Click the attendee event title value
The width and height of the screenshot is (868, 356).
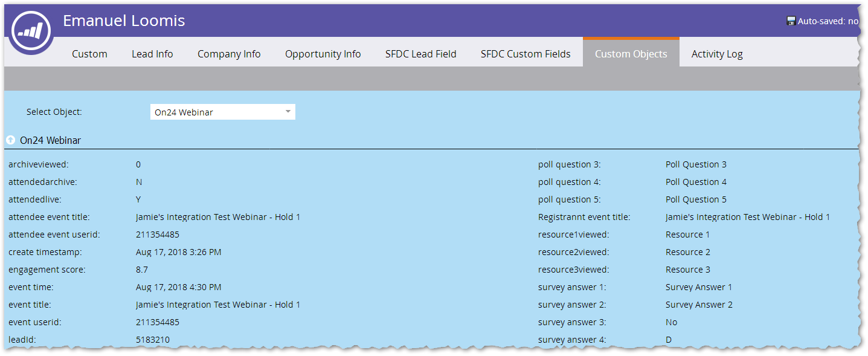(218, 217)
